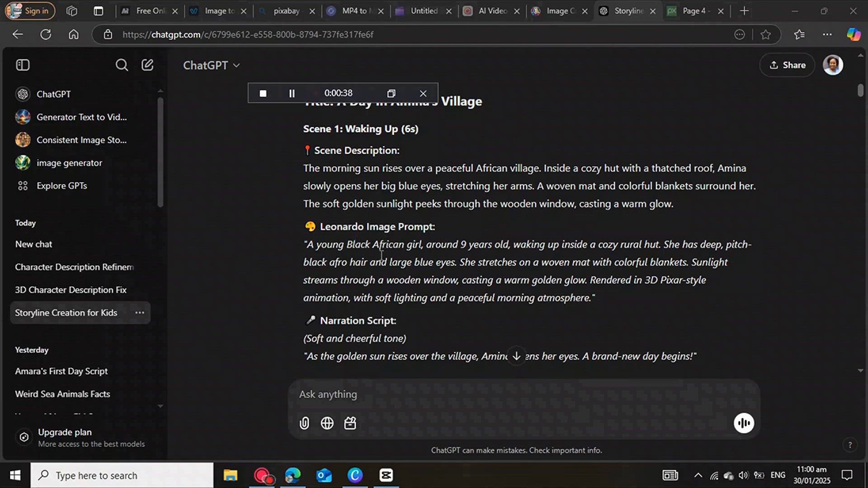
Task: Click the scroll to bottom arrow
Action: (516, 356)
